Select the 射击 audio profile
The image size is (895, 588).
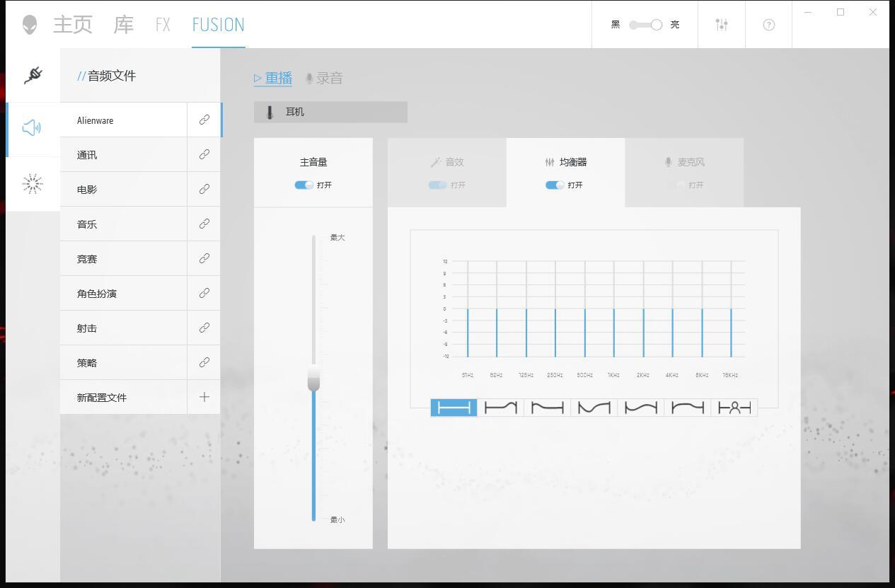click(123, 328)
